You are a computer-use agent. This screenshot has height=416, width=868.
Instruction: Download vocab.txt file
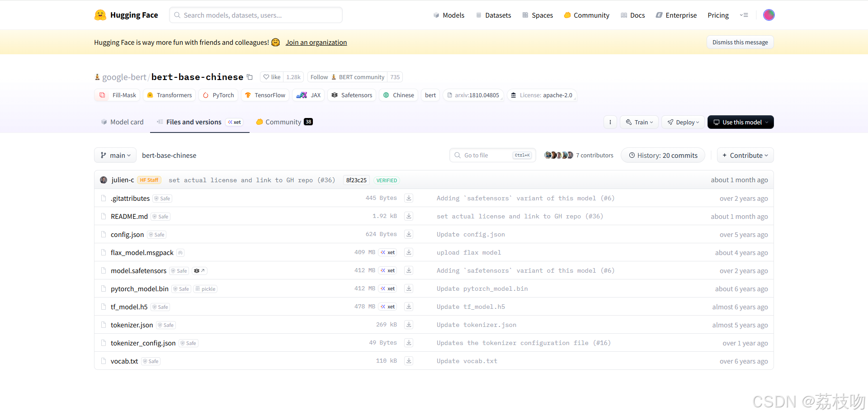(x=409, y=361)
